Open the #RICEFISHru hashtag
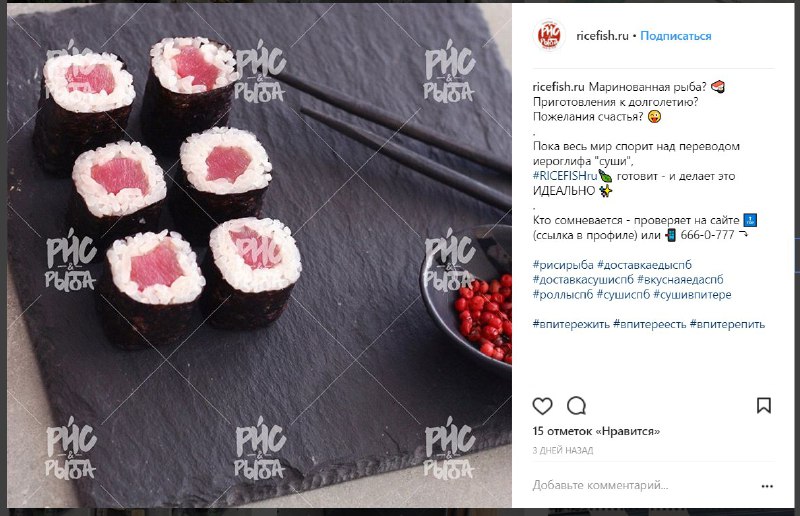 (x=565, y=176)
